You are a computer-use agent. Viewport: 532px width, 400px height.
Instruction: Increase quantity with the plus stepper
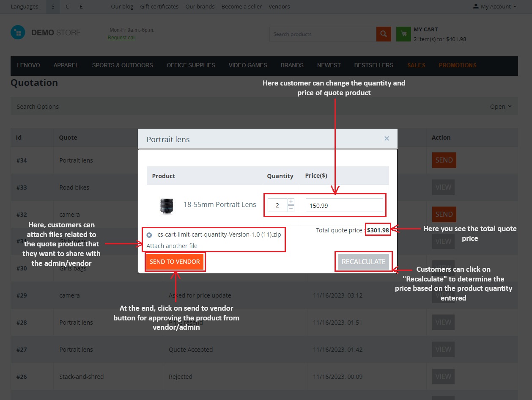coord(291,201)
